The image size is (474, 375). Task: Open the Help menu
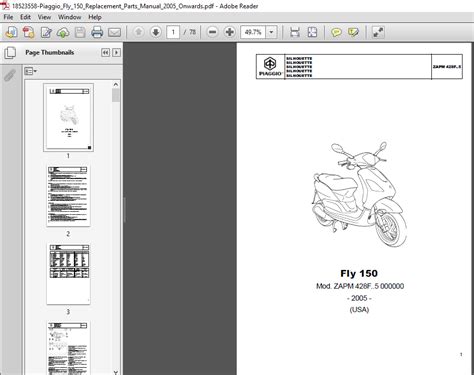tap(95, 17)
